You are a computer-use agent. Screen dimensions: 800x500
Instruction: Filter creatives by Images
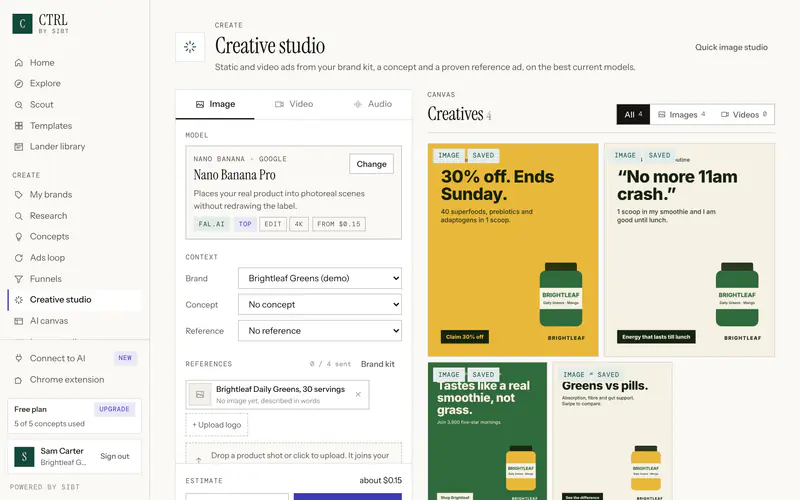[x=682, y=114]
